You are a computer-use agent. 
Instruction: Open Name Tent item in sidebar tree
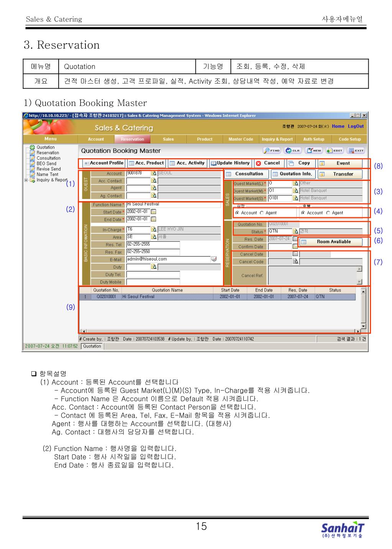click(47, 174)
